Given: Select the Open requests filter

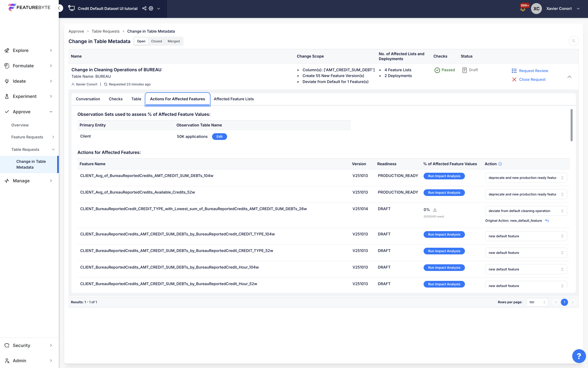Looking at the screenshot, I should coord(141,41).
